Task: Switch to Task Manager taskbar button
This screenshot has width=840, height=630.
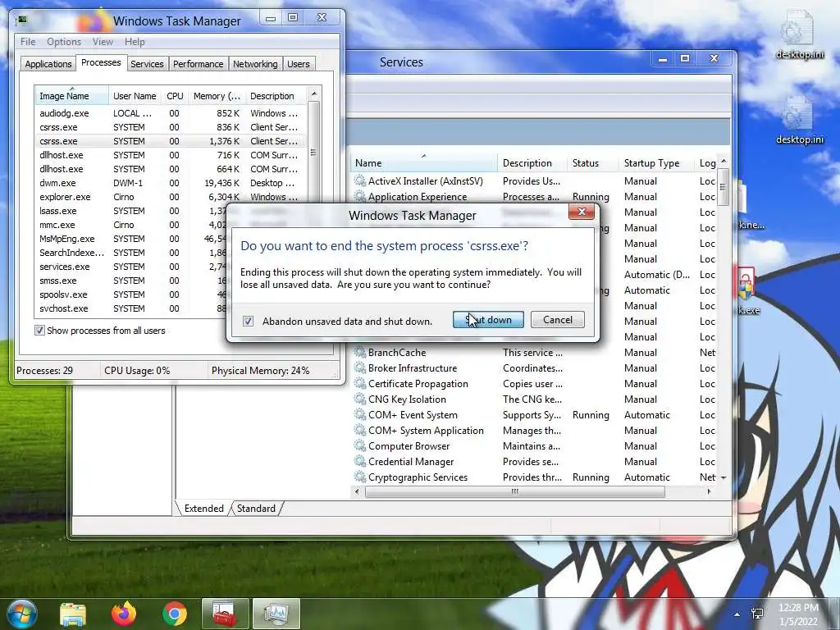Action: point(276,614)
